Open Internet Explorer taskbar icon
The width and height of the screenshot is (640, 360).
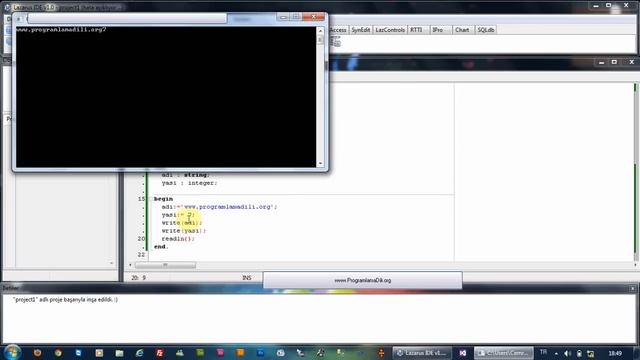tap(139, 353)
